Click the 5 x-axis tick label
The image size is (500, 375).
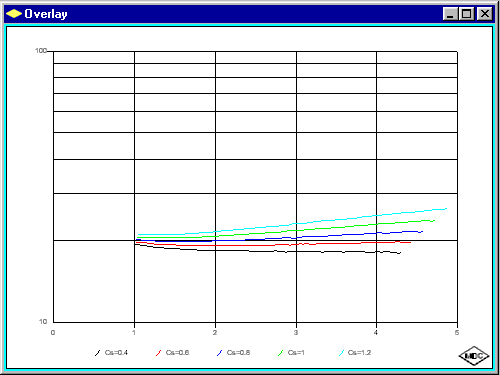(457, 333)
